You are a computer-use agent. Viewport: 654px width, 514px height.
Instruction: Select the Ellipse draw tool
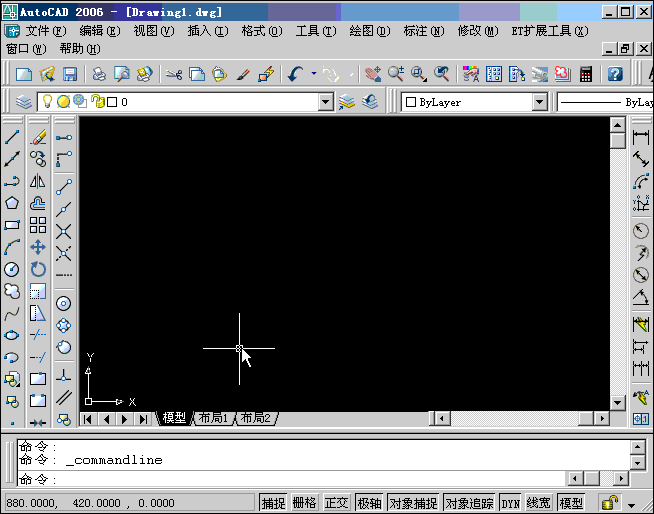coord(12,335)
